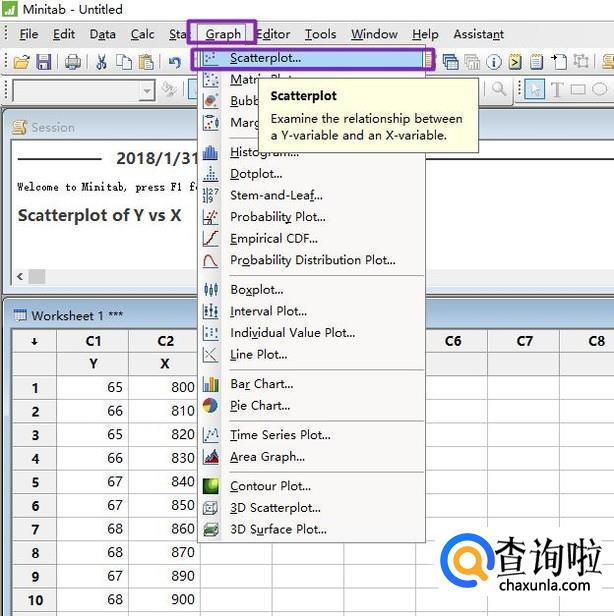Click the Histogram menu icon
Viewport: 614px width, 616px height.
[211, 152]
